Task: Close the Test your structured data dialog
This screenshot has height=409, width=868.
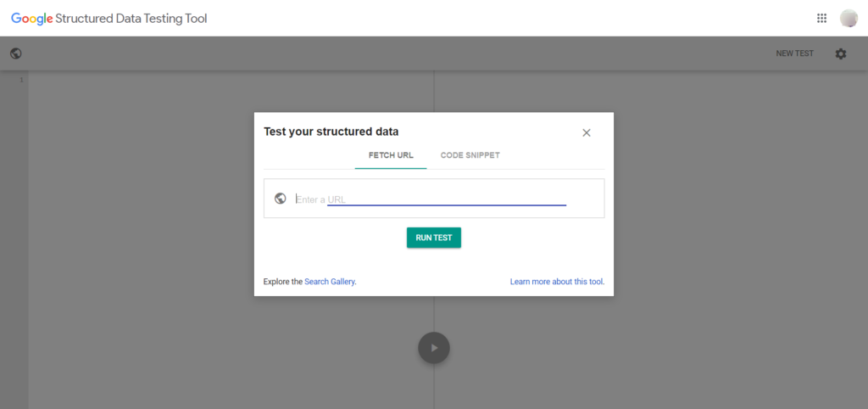Action: click(587, 132)
